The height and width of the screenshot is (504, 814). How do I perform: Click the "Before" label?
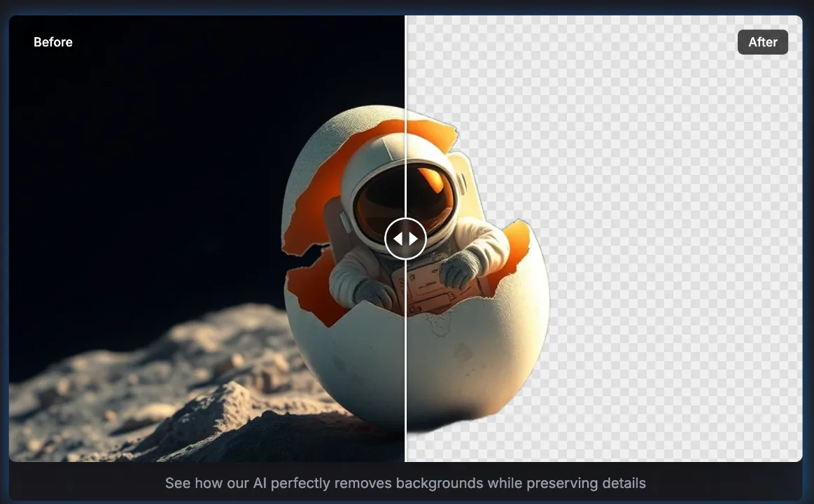coord(53,42)
